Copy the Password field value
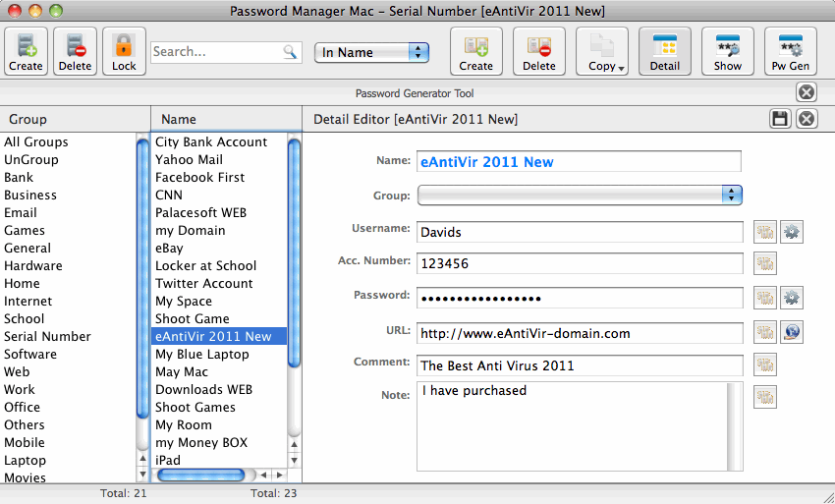 [x=764, y=298]
